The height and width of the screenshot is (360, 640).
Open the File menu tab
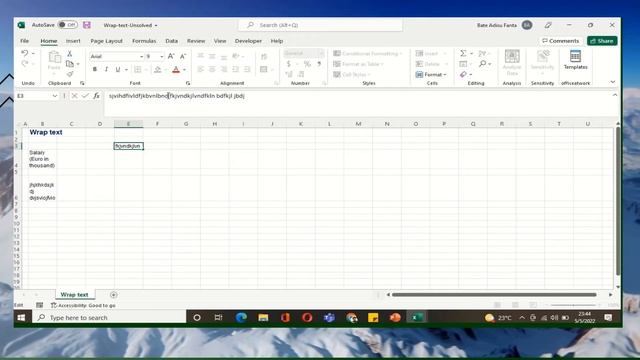coord(24,41)
